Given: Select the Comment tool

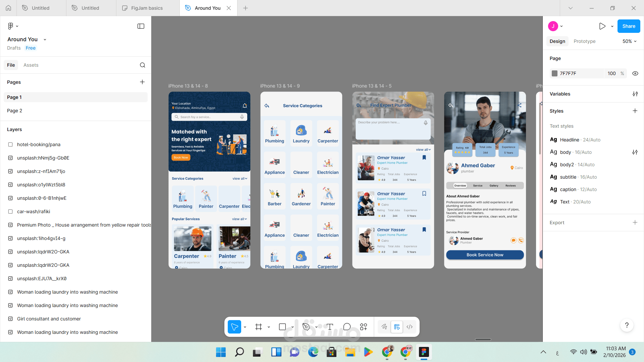Looking at the screenshot, I should (x=347, y=327).
